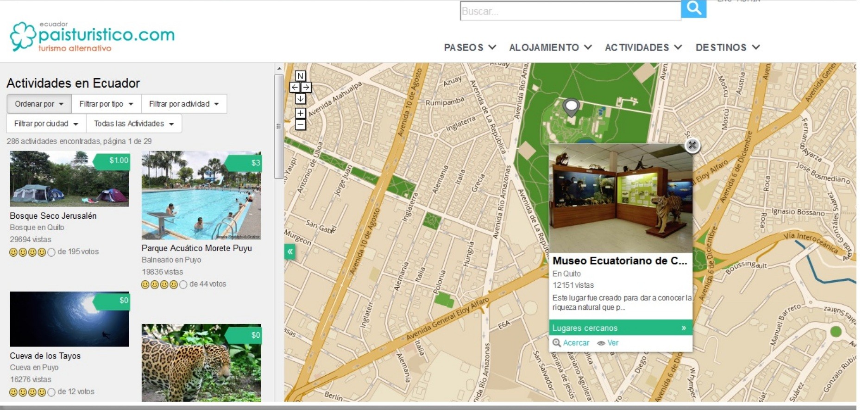Expand the PASEOS menu
Screen dimensions: 868x410
point(470,47)
